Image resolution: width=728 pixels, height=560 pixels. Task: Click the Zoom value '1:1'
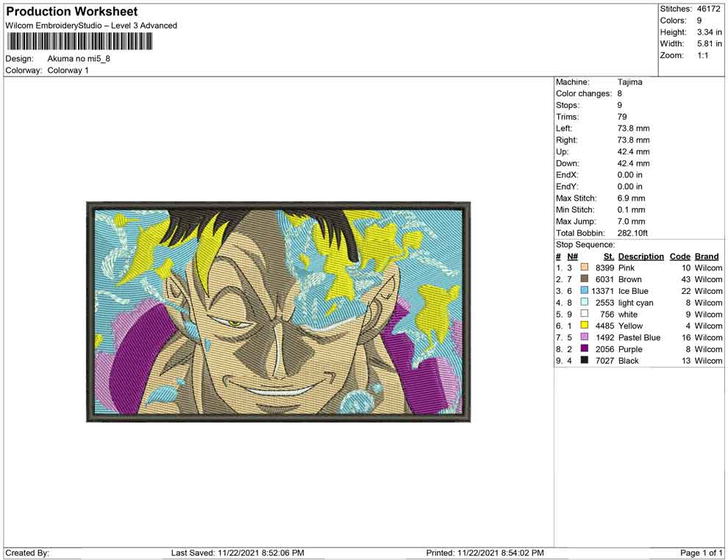(x=702, y=55)
